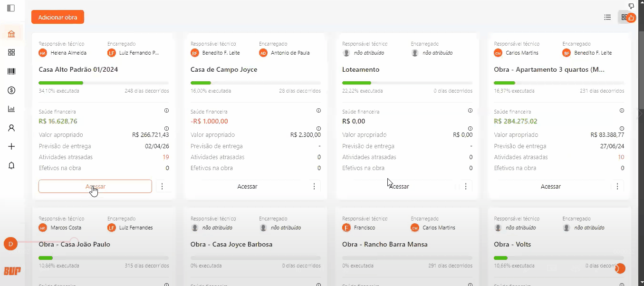Image resolution: width=644 pixels, height=286 pixels.
Task: Switch to card grid view icon
Action: click(624, 17)
